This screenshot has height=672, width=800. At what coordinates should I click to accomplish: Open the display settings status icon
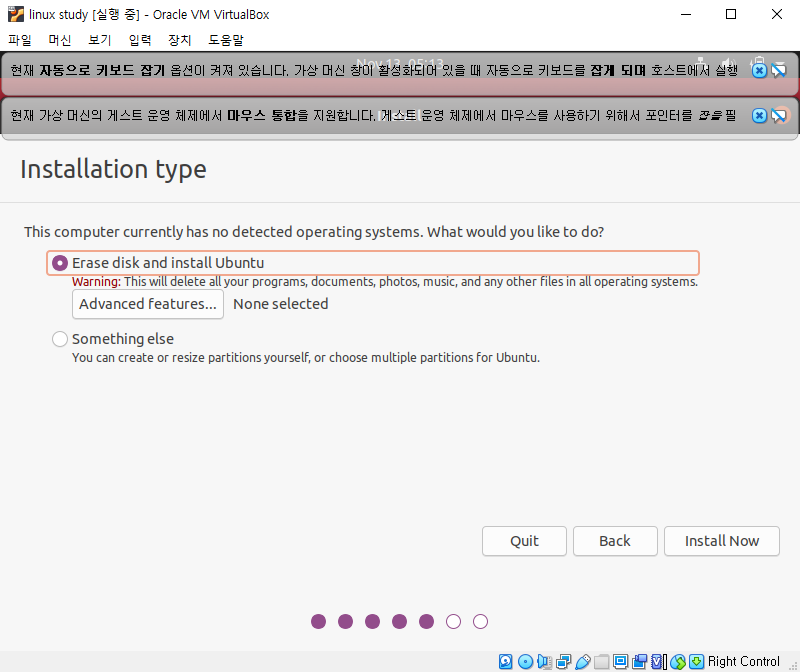pyautogui.click(x=620, y=662)
